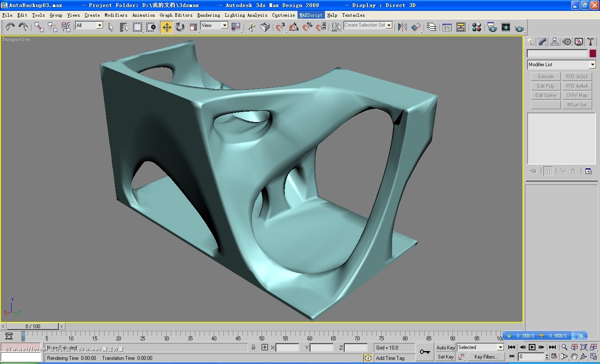
Task: Click Select and Manipulate tool
Action: [252, 27]
